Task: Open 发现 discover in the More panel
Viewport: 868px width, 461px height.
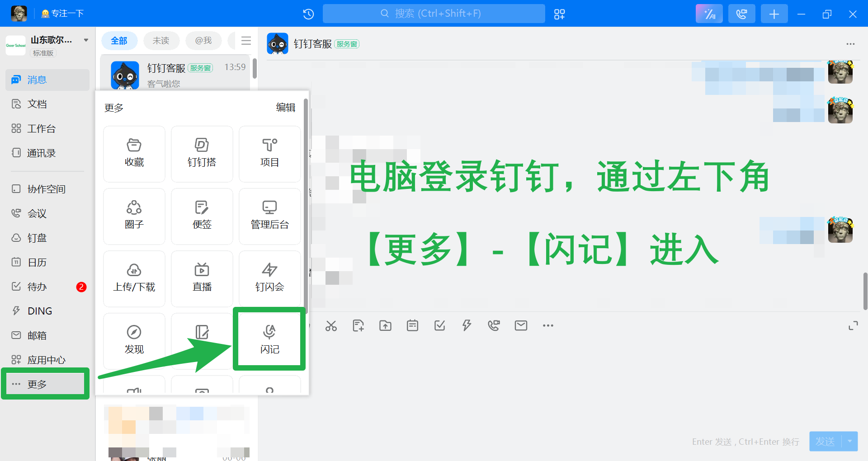Action: 134,341
